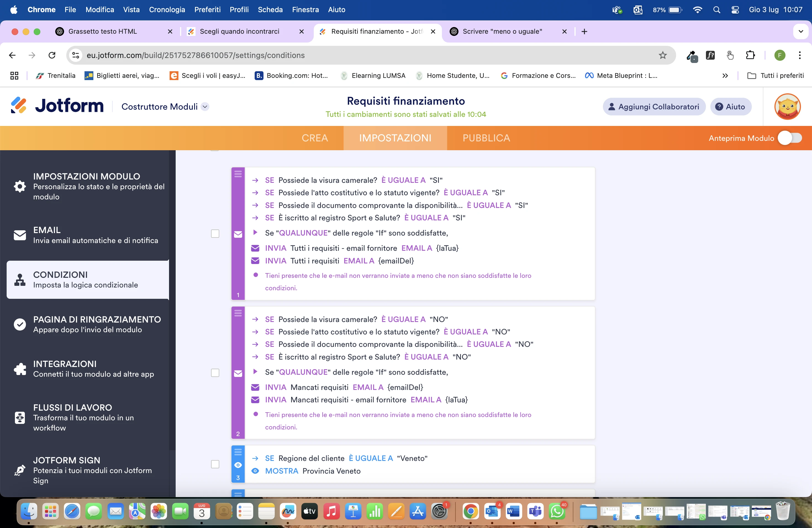Screen dimensions: 812x528
Task: Check the checkbox for condition 1
Action: pos(215,234)
